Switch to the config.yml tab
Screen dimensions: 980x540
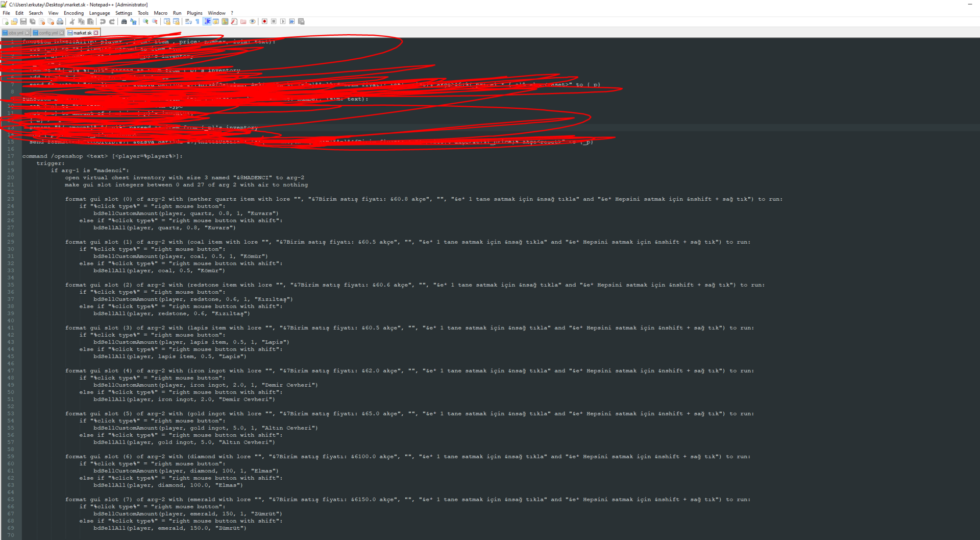point(48,33)
